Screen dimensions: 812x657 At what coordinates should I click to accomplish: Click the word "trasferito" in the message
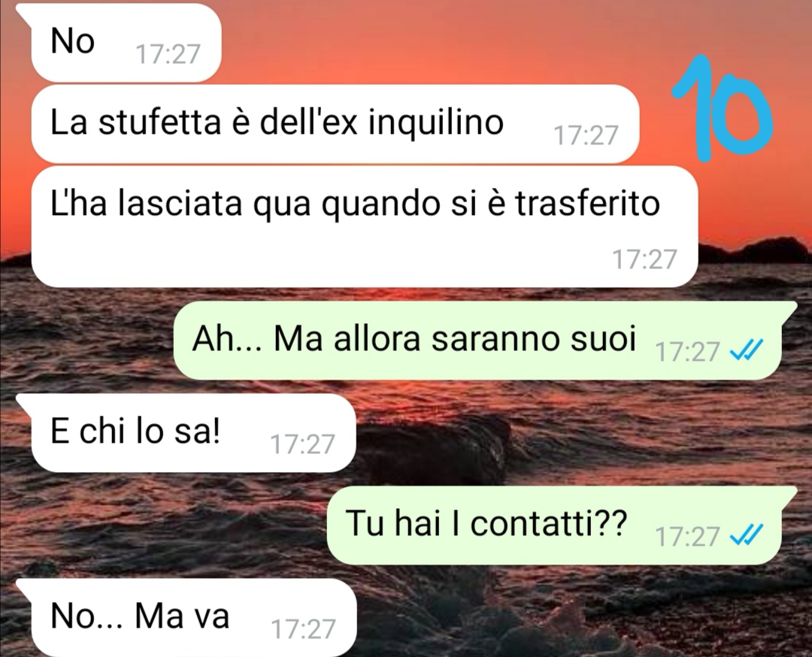coord(588,204)
